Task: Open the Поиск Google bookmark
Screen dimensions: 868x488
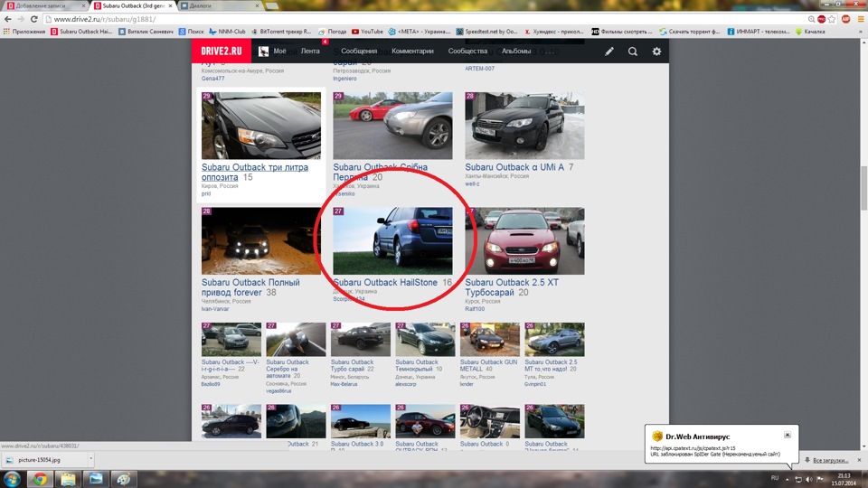Action: click(x=191, y=32)
